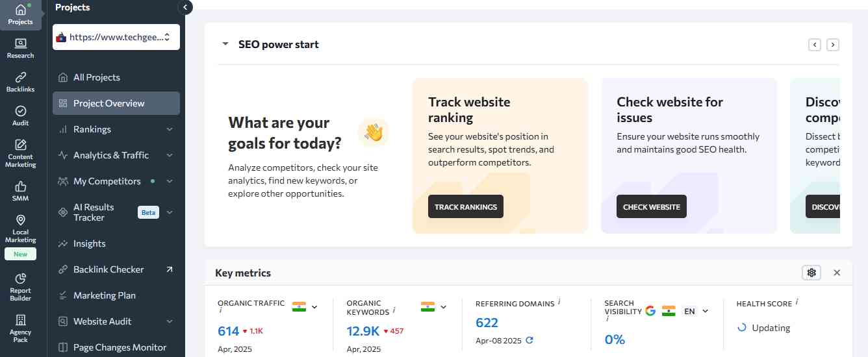
Task: Open AI Results Tracker menu item
Action: point(94,212)
